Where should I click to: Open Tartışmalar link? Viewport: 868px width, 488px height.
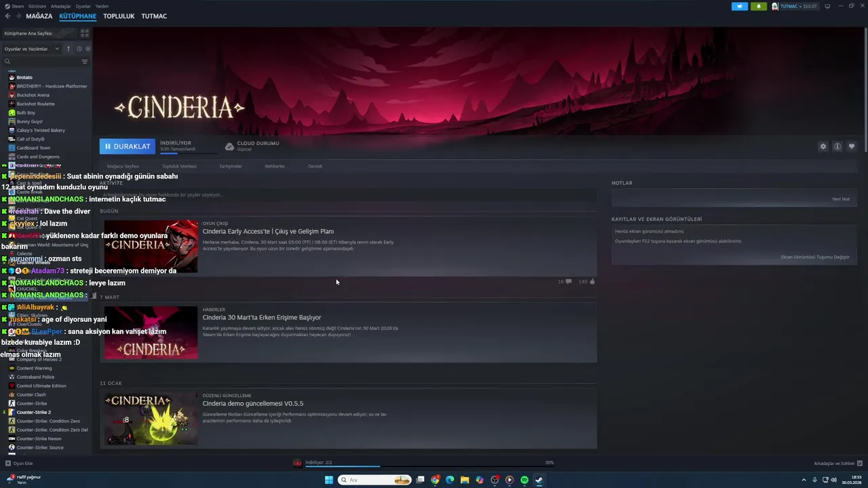click(x=231, y=166)
